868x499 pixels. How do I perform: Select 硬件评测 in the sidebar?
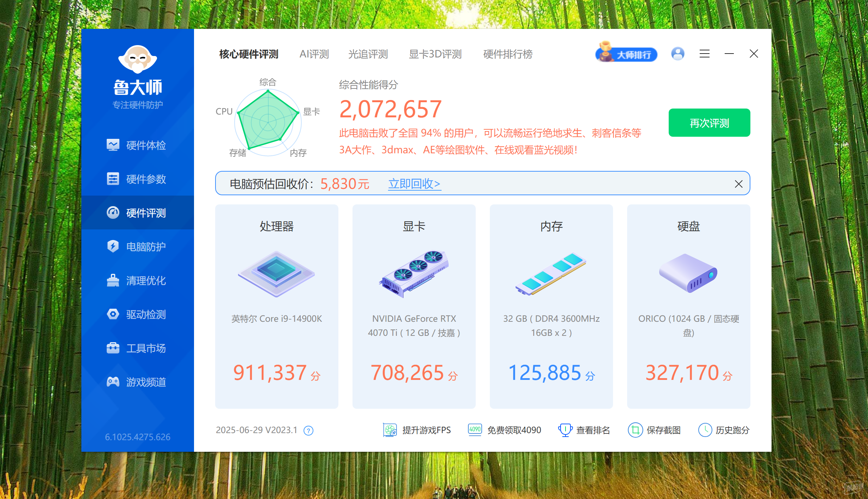pos(138,213)
